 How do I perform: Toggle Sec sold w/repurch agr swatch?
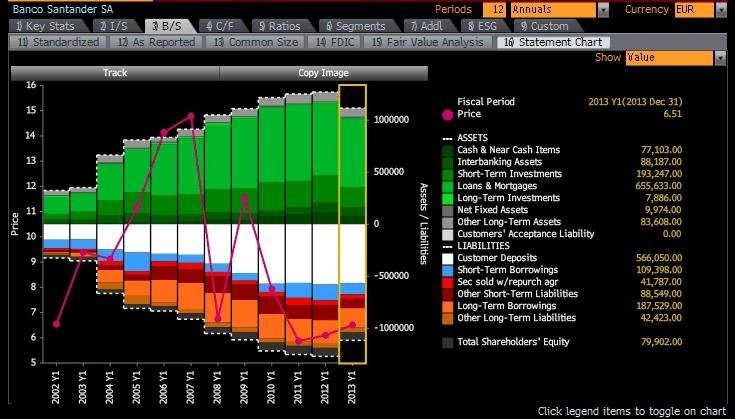[448, 283]
